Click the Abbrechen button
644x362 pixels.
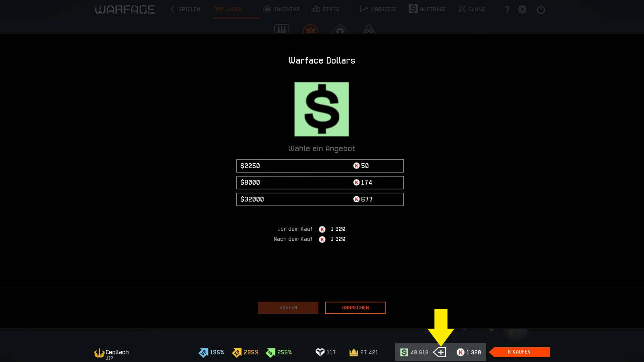point(355,308)
